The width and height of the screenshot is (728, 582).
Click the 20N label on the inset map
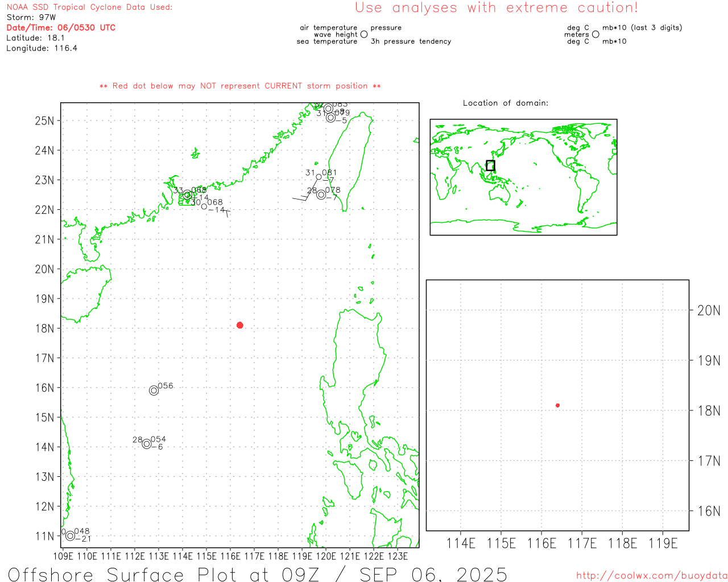pos(709,310)
